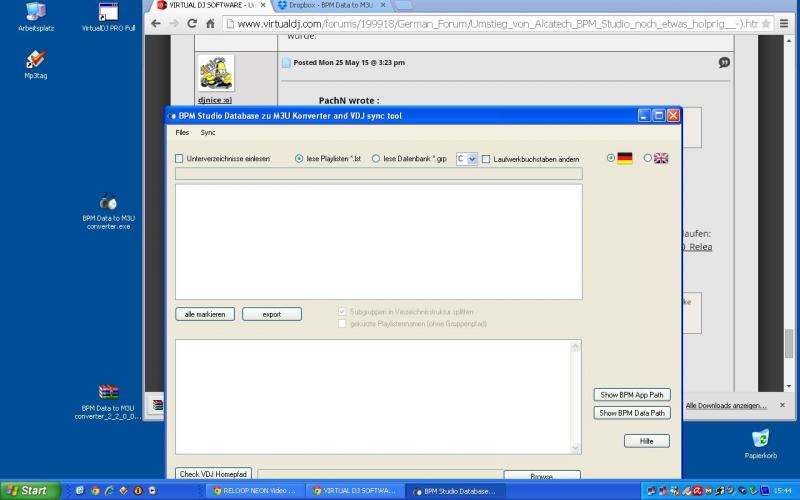Screen dimensions: 800x500
Task: Close the VIRTUAL DJ SOFTWARE browser tab
Action: [263, 5]
